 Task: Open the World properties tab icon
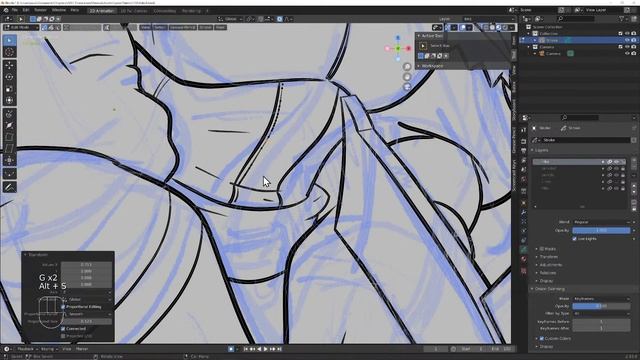[x=524, y=179]
